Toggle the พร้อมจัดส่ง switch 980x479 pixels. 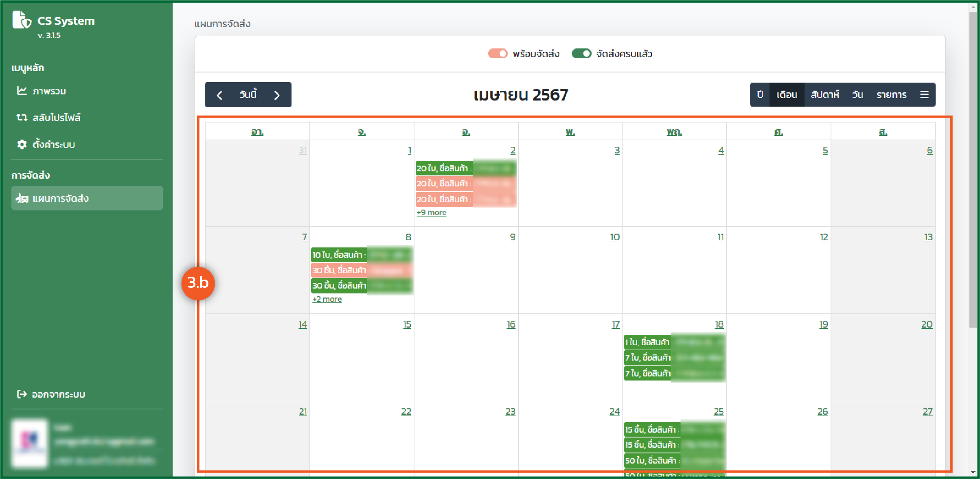tap(498, 54)
